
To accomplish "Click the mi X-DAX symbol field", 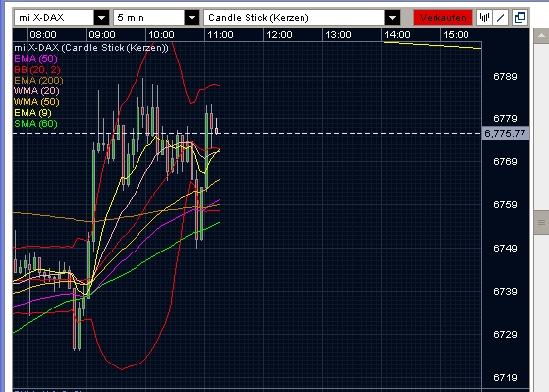I will [x=54, y=17].
